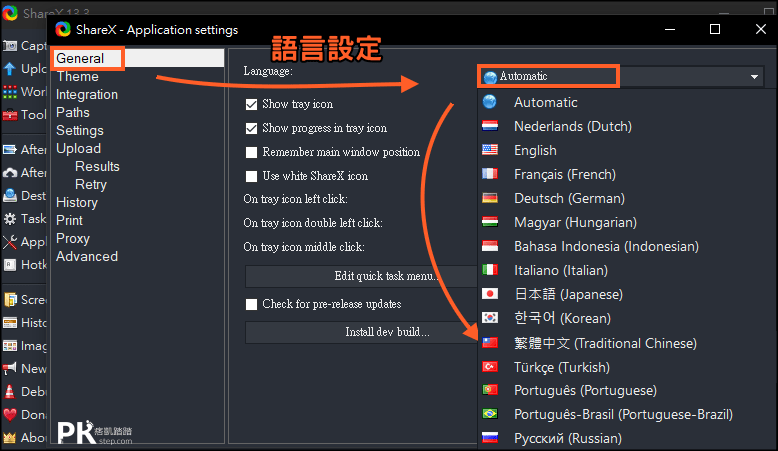
Task: Enable Remember main window position
Action: click(x=252, y=152)
